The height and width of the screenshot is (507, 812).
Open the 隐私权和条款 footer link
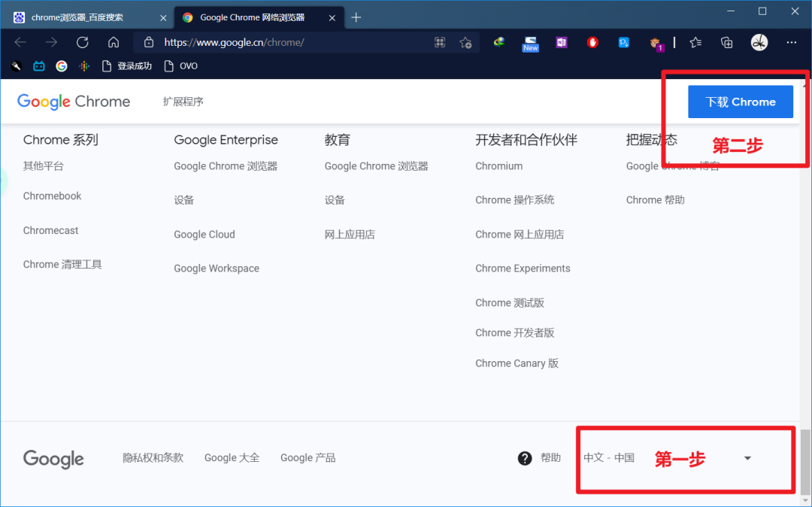(x=153, y=458)
